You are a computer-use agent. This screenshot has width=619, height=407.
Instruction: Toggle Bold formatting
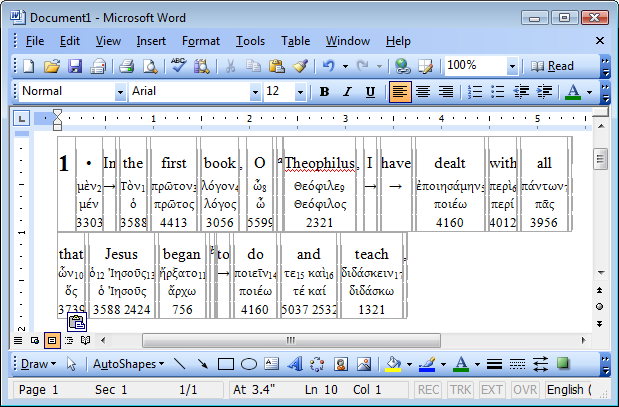coord(325,92)
